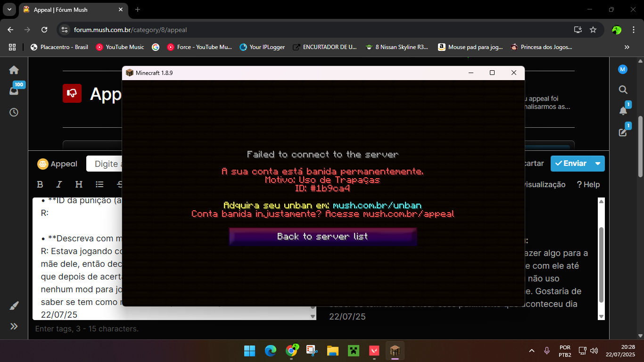Switch to Chrome on the taskbar
The width and height of the screenshot is (644, 362).
[292, 351]
